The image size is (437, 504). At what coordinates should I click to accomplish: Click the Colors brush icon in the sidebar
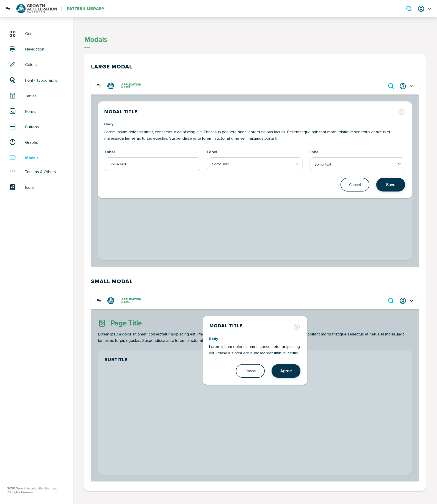coord(13,64)
